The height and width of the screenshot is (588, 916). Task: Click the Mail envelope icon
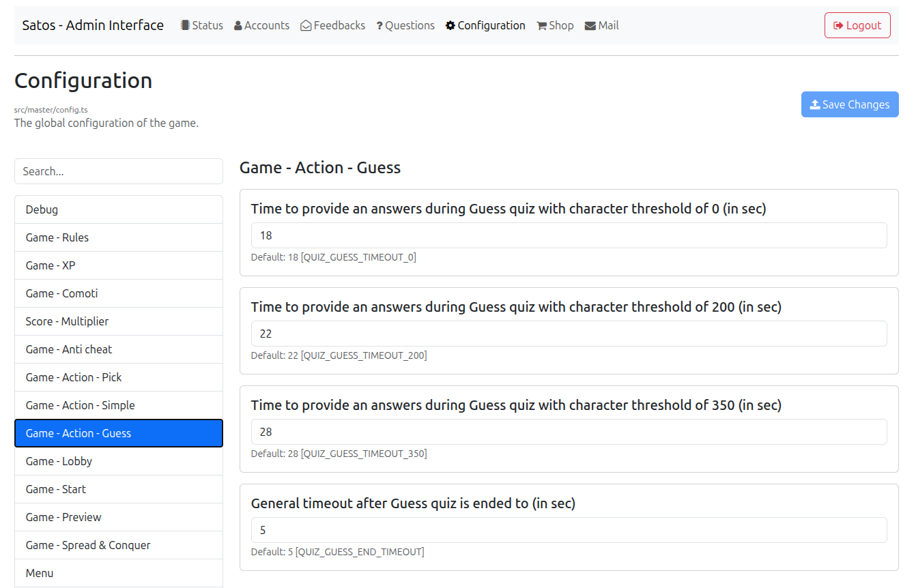pyautogui.click(x=590, y=26)
